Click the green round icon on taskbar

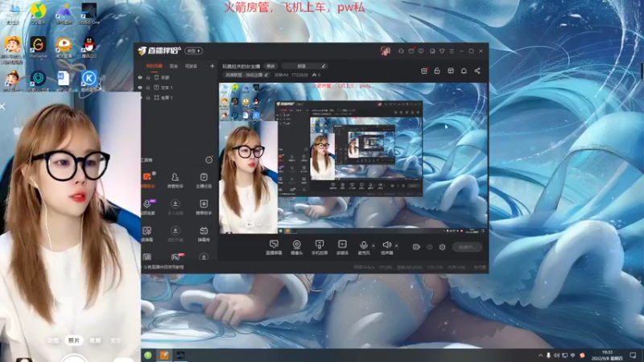[x=148, y=356]
